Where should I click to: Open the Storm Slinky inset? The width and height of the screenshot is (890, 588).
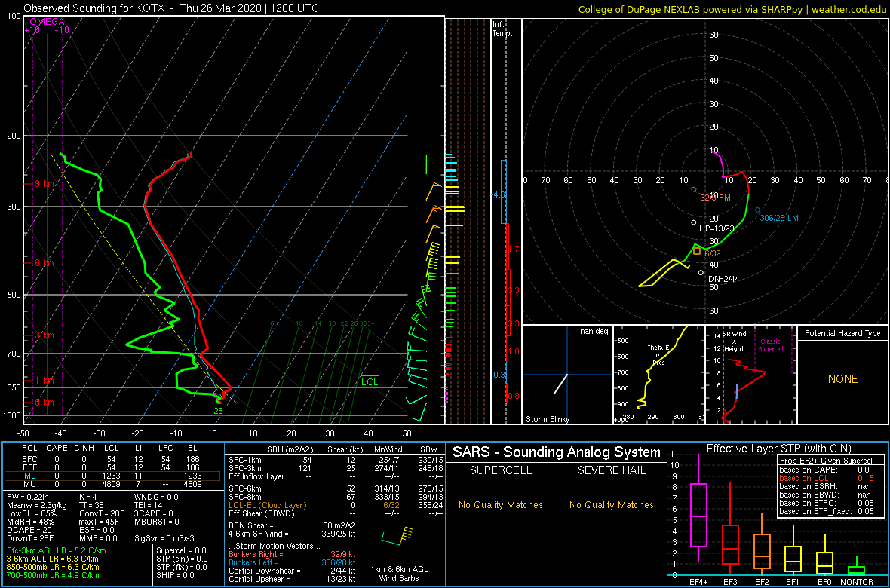coord(568,375)
